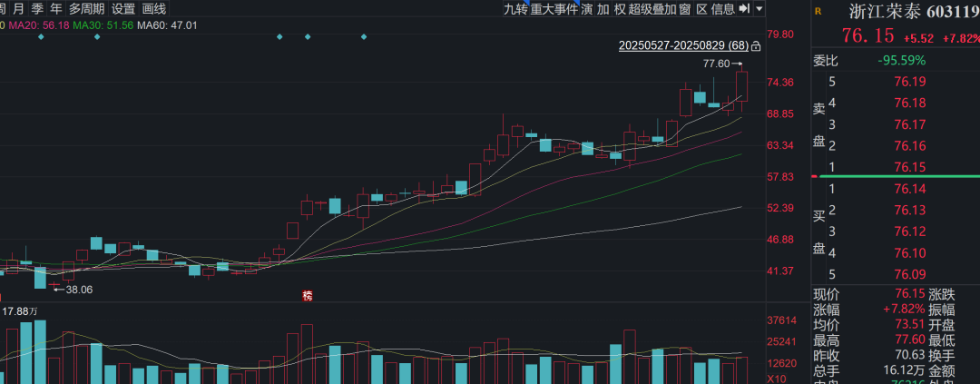Click the 区 interval statistics button
This screenshot has height=384, width=980.
(x=701, y=9)
